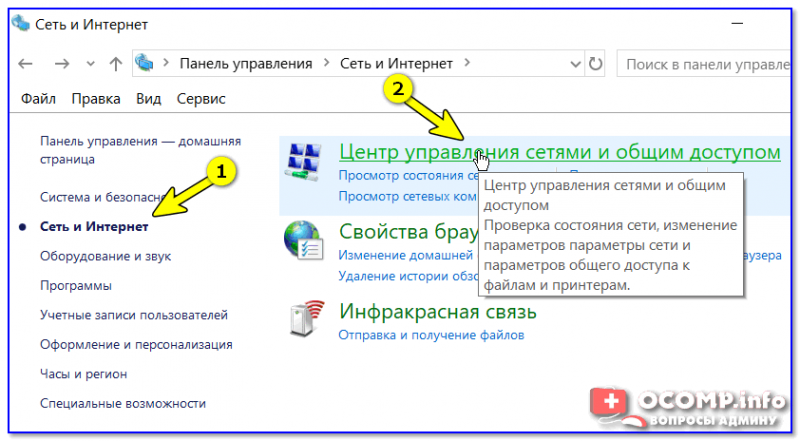This screenshot has width=800, height=441.
Task: Go up one level with Up arrow
Action: [x=116, y=64]
